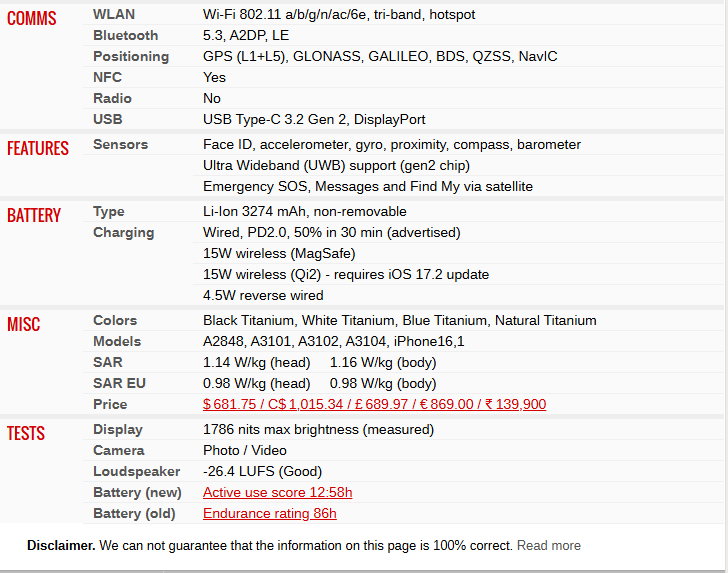The image size is (728, 573).
Task: Open the price comparison link
Action: click(374, 405)
